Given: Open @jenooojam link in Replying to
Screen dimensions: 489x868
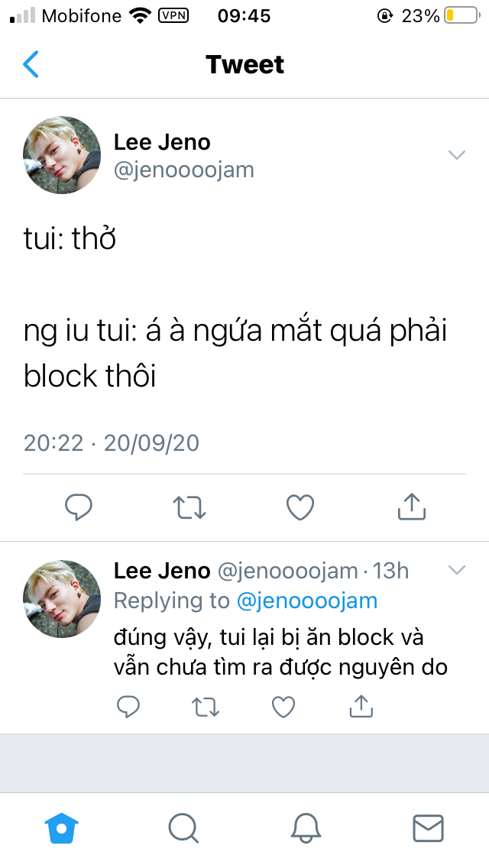Looking at the screenshot, I should (307, 601).
